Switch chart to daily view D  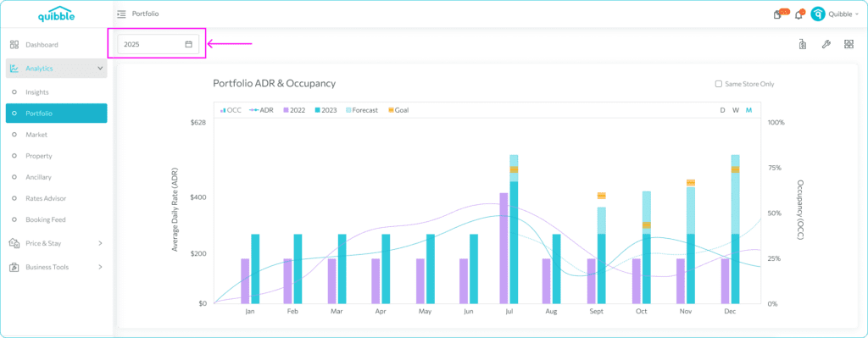(x=722, y=110)
